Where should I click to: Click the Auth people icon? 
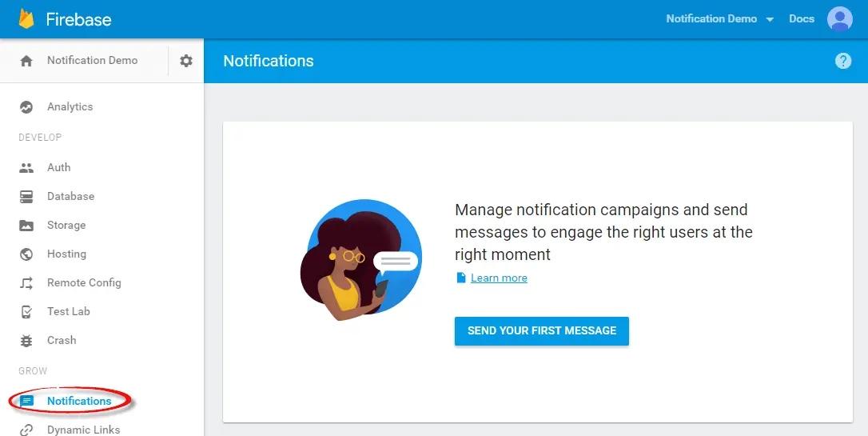point(26,168)
